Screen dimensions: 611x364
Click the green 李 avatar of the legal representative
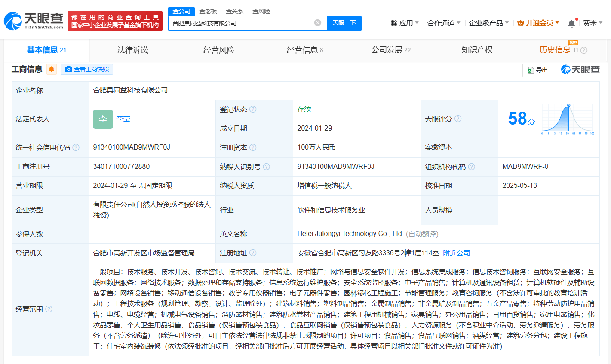[x=103, y=119]
